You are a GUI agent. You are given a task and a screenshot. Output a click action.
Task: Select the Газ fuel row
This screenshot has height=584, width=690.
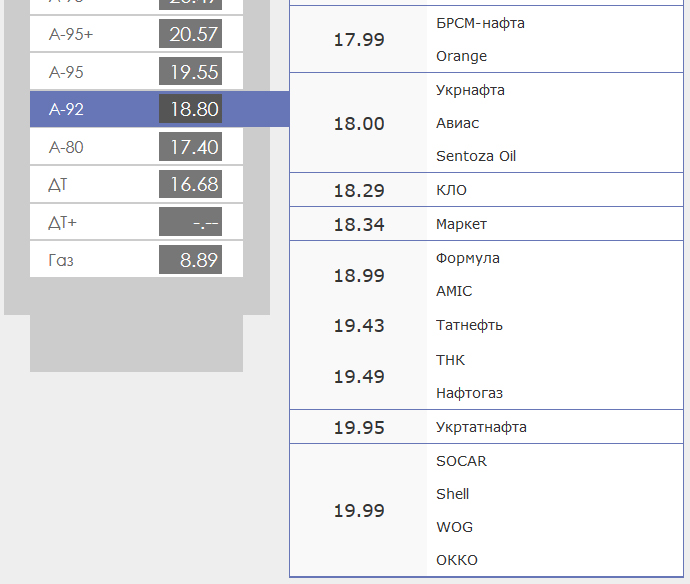pyautogui.click(x=61, y=260)
